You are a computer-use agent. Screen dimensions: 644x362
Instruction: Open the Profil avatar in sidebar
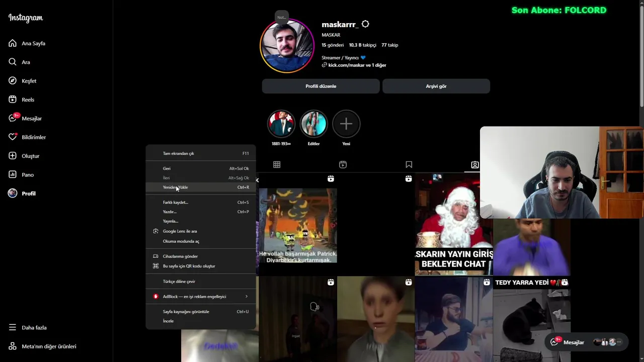(13, 194)
